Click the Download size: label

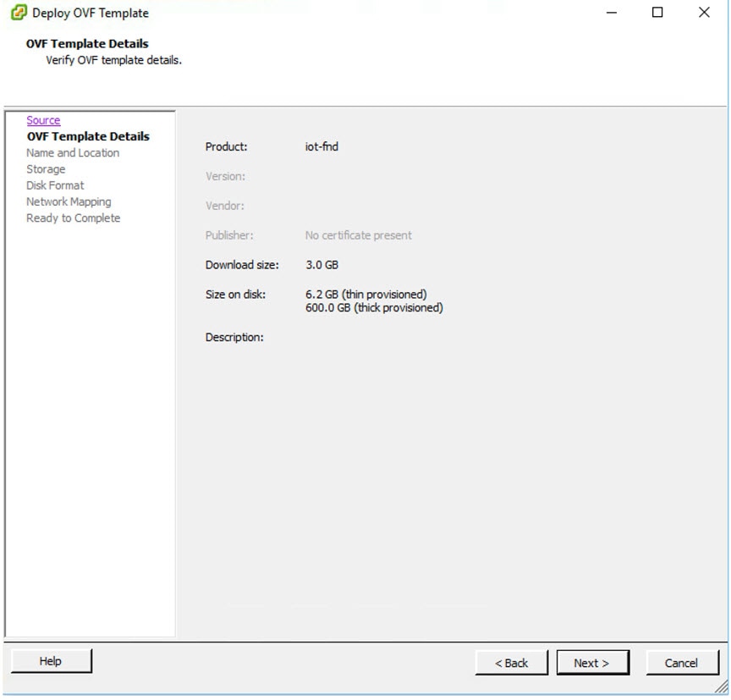[242, 265]
